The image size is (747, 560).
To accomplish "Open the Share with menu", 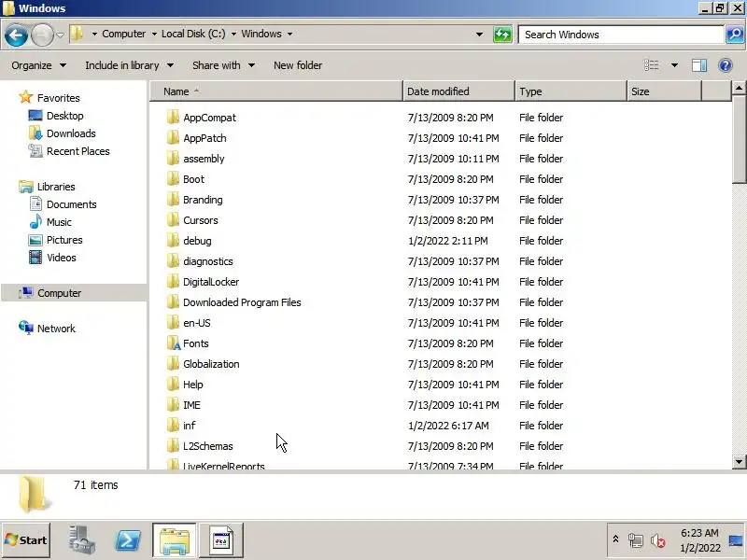I will 223,65.
